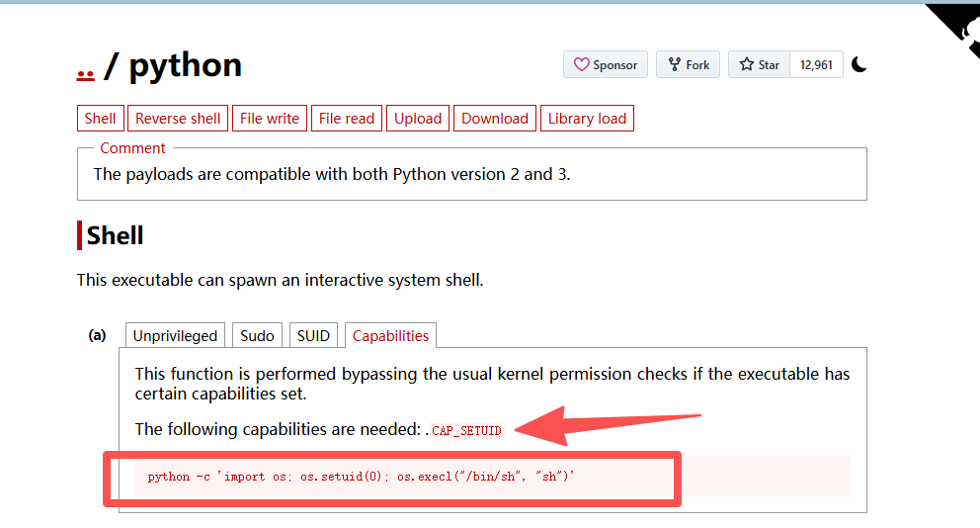Open the 12,961 stargazers count

coord(816,64)
